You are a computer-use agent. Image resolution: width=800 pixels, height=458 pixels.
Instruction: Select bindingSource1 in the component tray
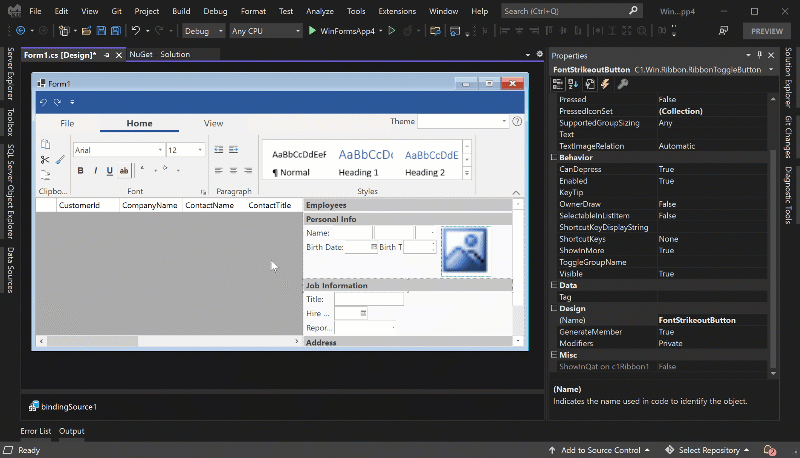click(x=63, y=406)
